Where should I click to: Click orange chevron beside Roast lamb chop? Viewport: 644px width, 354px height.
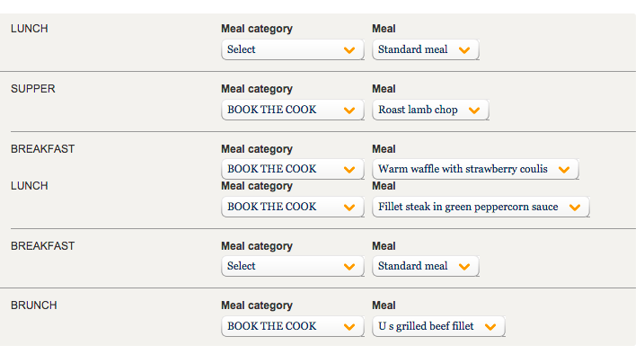[x=474, y=110]
